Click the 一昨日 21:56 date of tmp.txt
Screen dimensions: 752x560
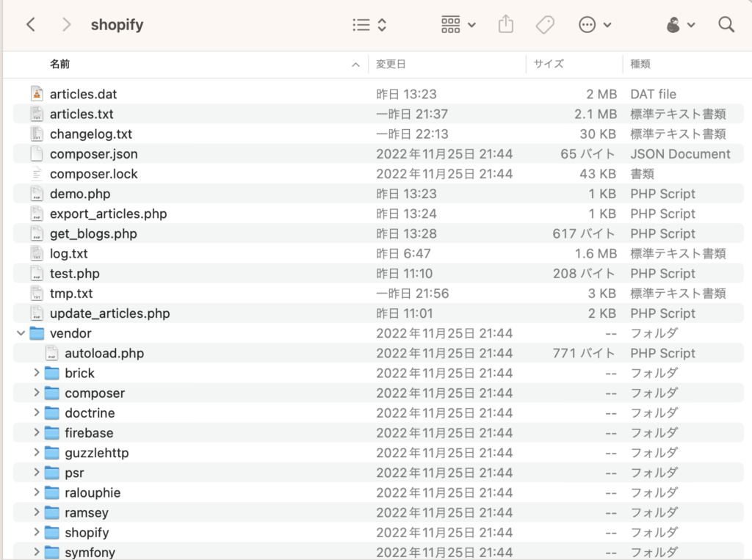coord(413,294)
